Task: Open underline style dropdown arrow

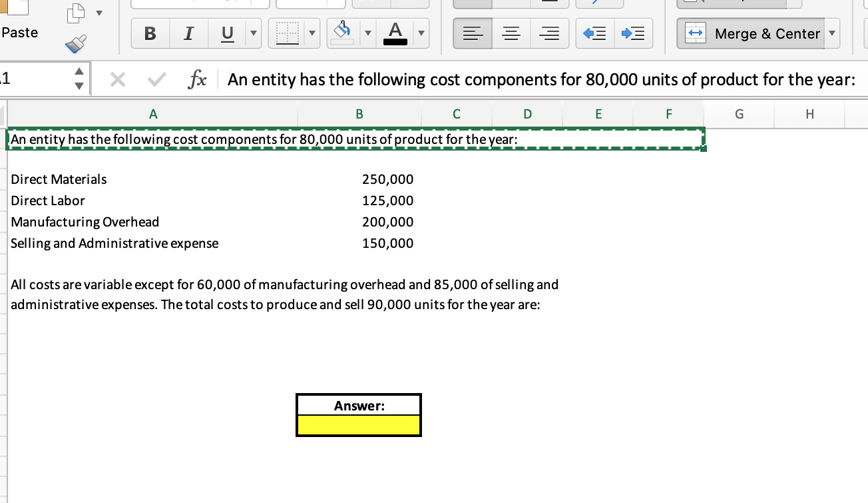Action: coord(252,33)
